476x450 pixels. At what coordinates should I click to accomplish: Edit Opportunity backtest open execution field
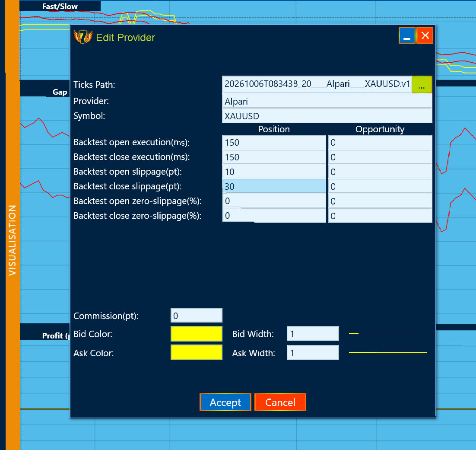(x=380, y=143)
